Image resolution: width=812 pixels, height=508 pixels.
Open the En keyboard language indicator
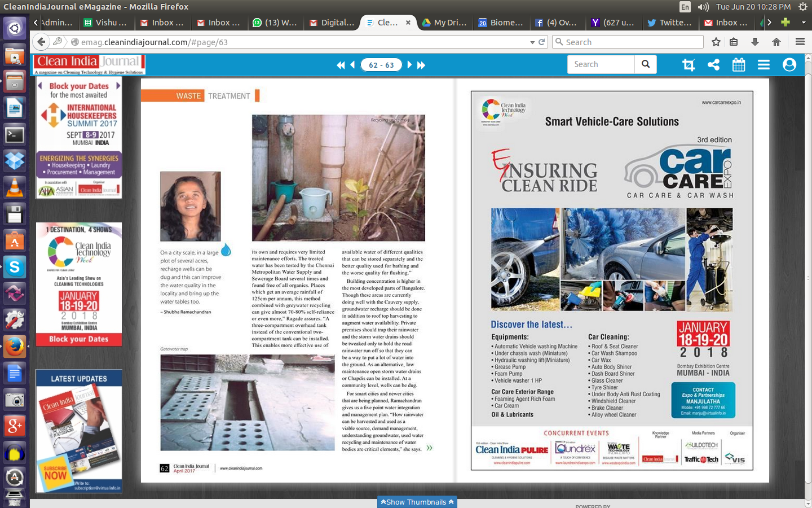click(685, 7)
